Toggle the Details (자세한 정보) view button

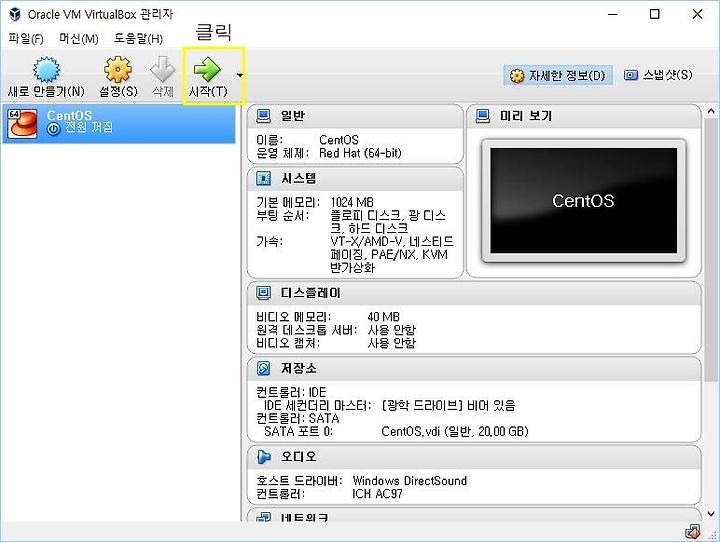coord(558,75)
